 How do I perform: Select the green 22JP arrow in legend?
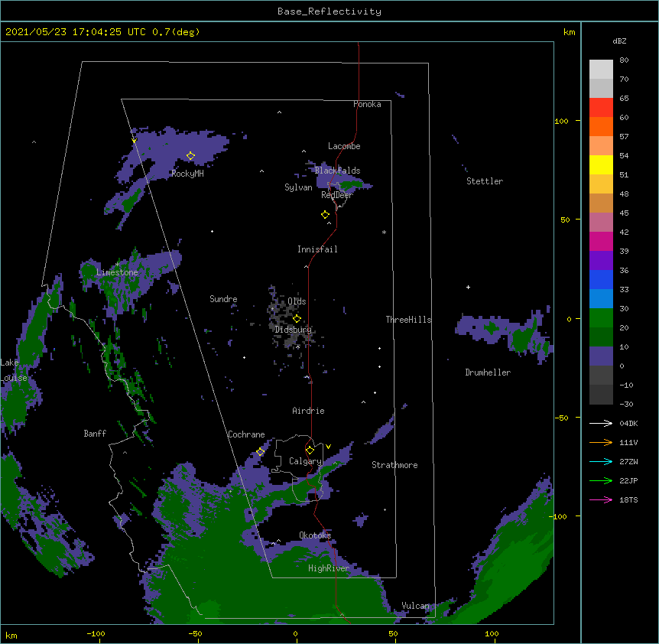(601, 480)
